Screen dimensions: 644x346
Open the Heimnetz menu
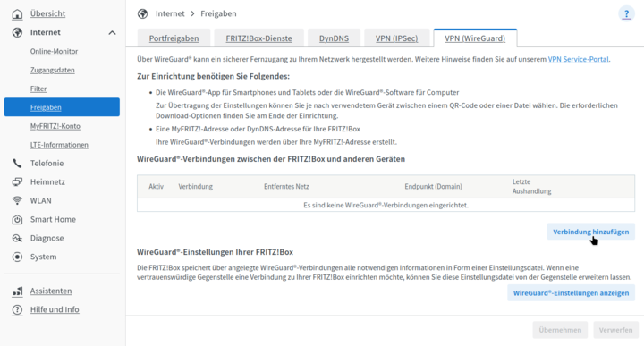[47, 181]
